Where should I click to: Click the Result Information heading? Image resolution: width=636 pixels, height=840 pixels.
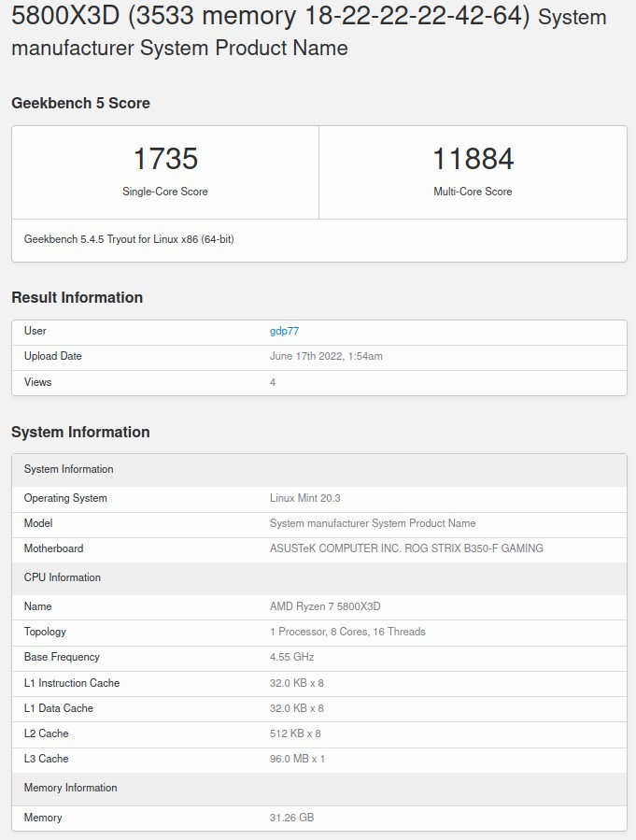(77, 297)
